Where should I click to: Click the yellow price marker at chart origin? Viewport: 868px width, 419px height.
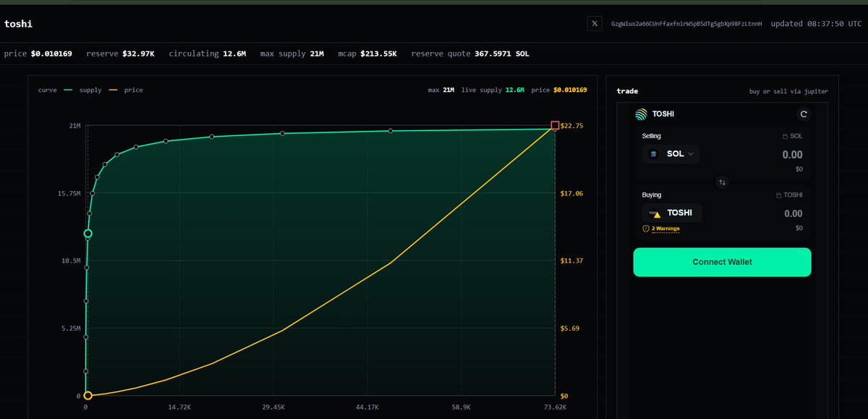pos(88,396)
